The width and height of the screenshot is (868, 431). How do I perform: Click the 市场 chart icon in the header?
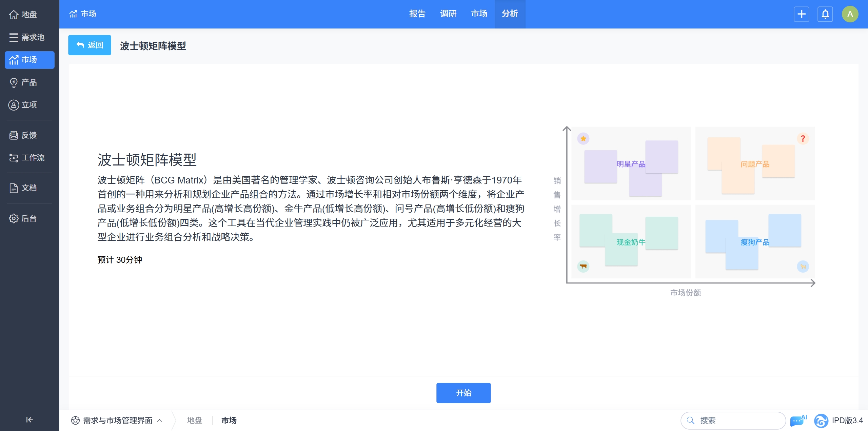(x=73, y=14)
